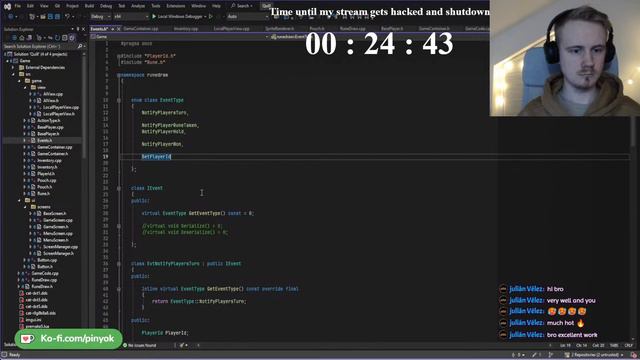Collapse the class IEvent code block

pyautogui.click(x=119, y=188)
